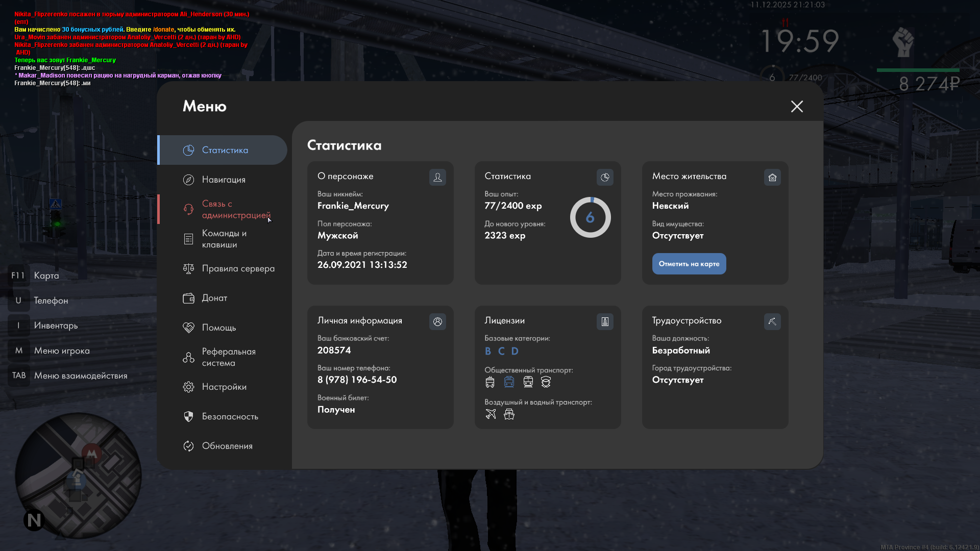Image resolution: width=980 pixels, height=551 pixels.
Task: Click the level 6 circular progress ring
Action: [x=590, y=217]
